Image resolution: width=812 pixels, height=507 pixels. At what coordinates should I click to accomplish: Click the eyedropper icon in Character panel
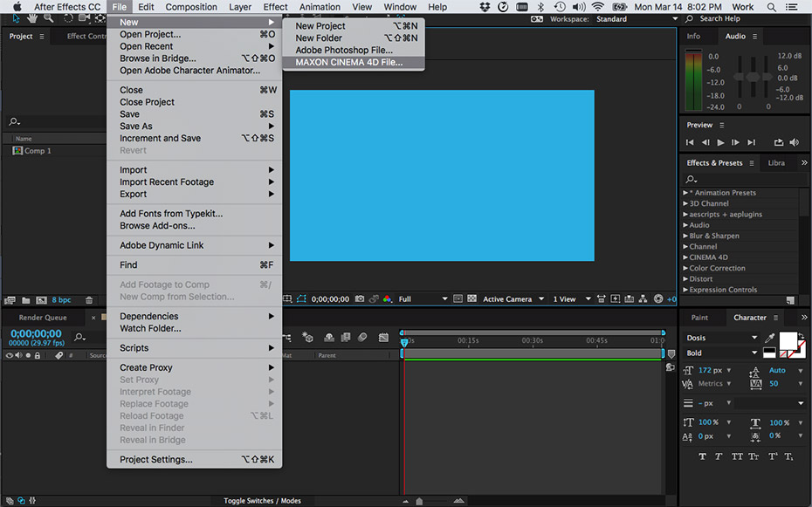pos(770,338)
